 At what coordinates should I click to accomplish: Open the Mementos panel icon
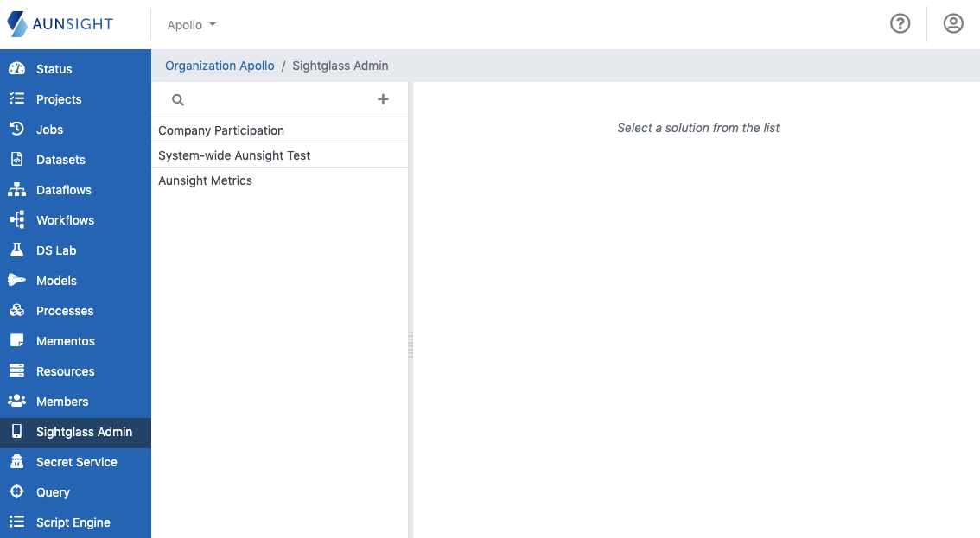tap(19, 340)
